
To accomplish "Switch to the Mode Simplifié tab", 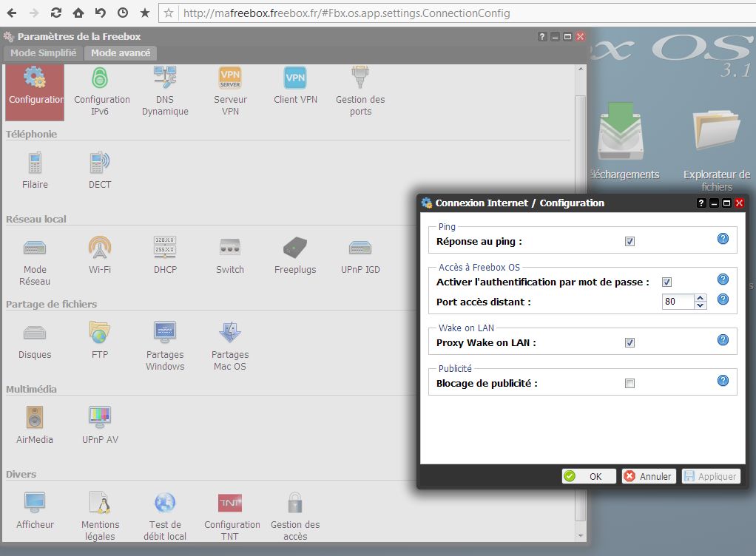I will [x=44, y=53].
